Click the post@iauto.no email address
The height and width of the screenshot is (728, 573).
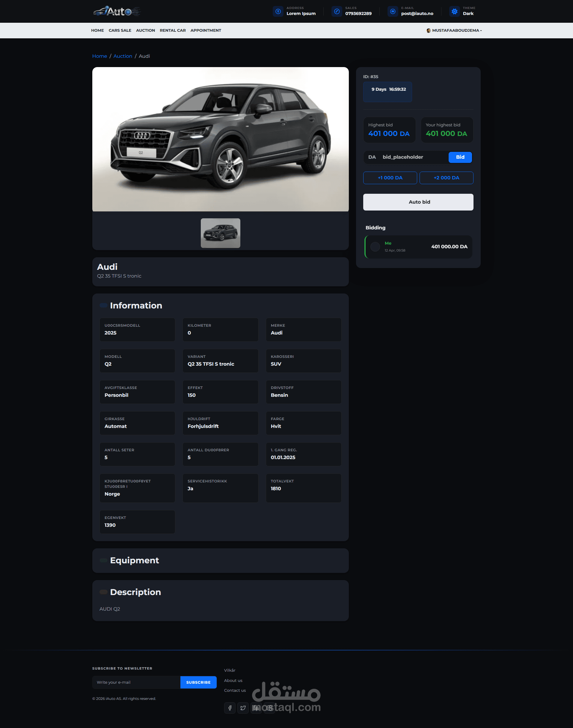click(x=417, y=13)
